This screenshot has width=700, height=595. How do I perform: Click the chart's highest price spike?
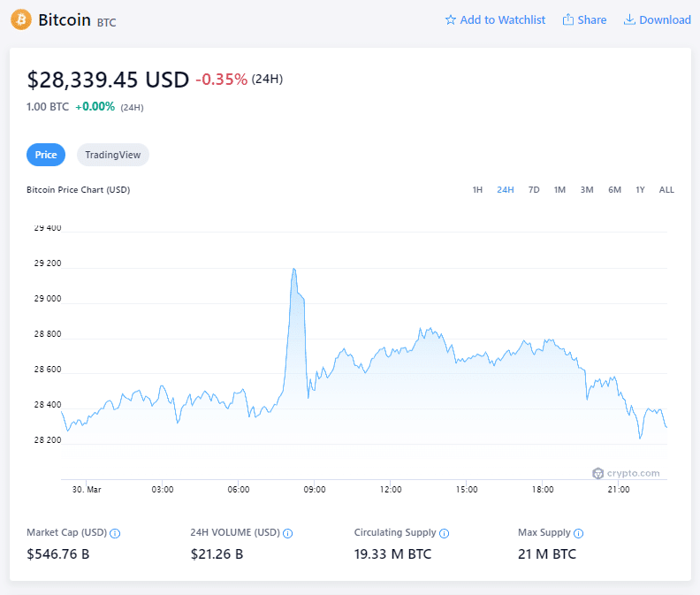(x=293, y=269)
